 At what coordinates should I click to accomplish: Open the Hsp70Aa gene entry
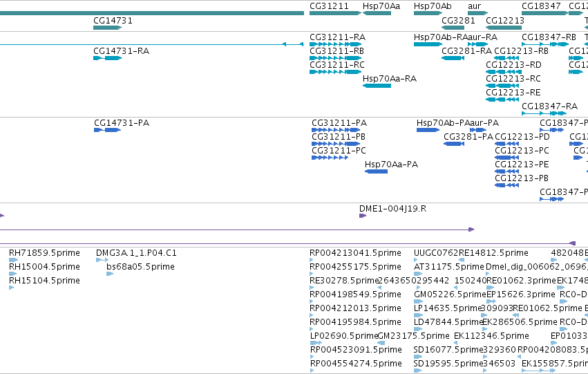tap(377, 13)
